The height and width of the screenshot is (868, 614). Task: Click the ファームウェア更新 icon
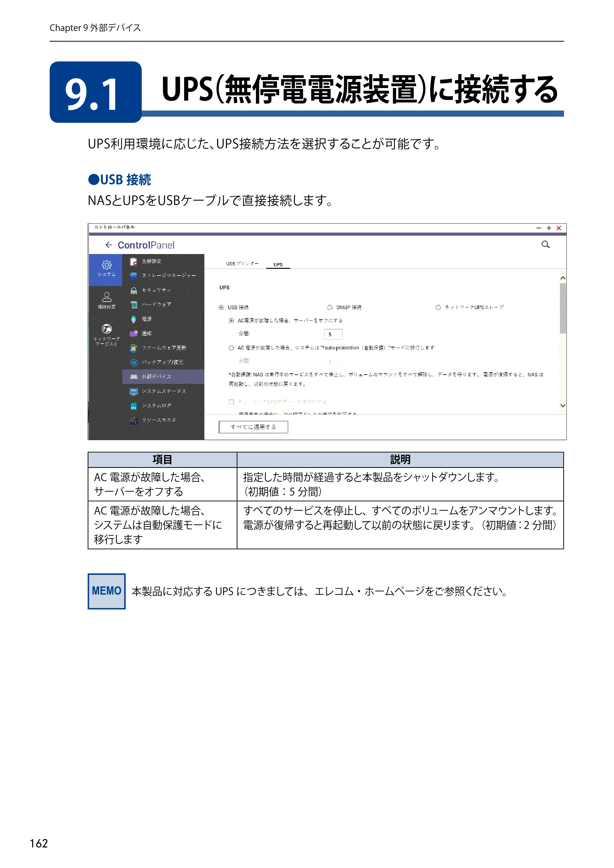(x=133, y=348)
